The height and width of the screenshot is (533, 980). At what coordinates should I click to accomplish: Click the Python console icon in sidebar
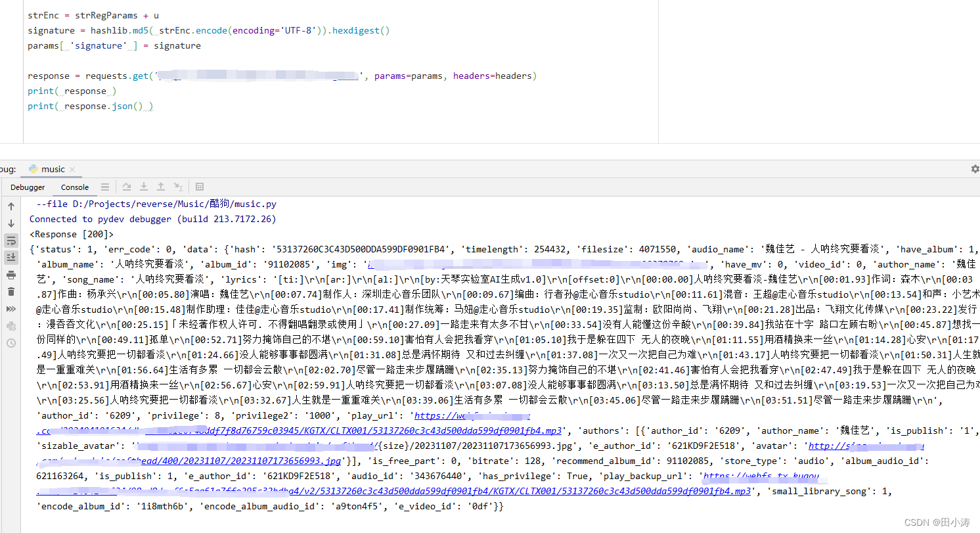pos(11,326)
